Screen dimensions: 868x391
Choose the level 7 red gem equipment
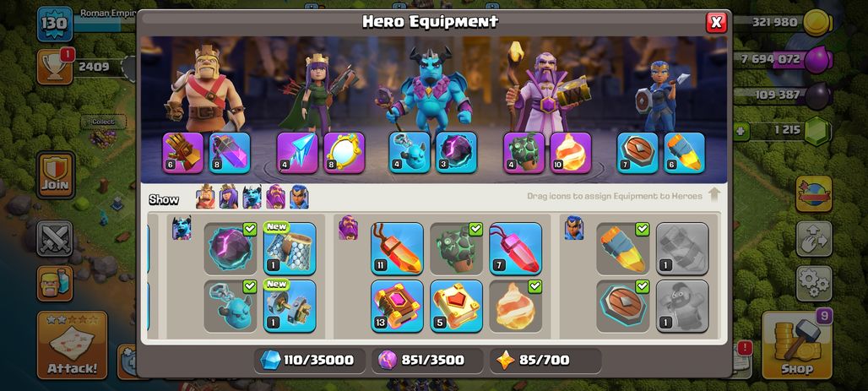(515, 248)
